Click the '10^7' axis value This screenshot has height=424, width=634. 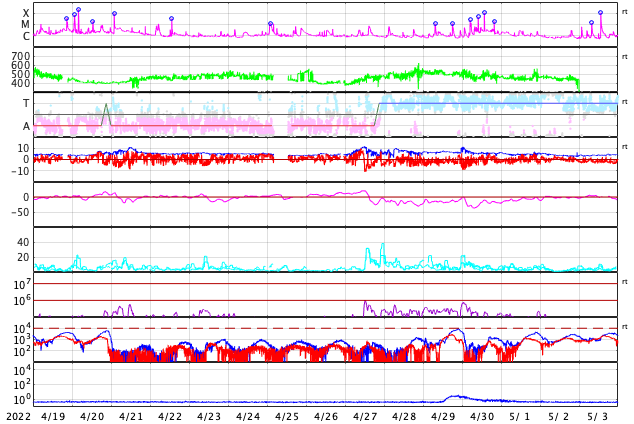click(x=22, y=284)
